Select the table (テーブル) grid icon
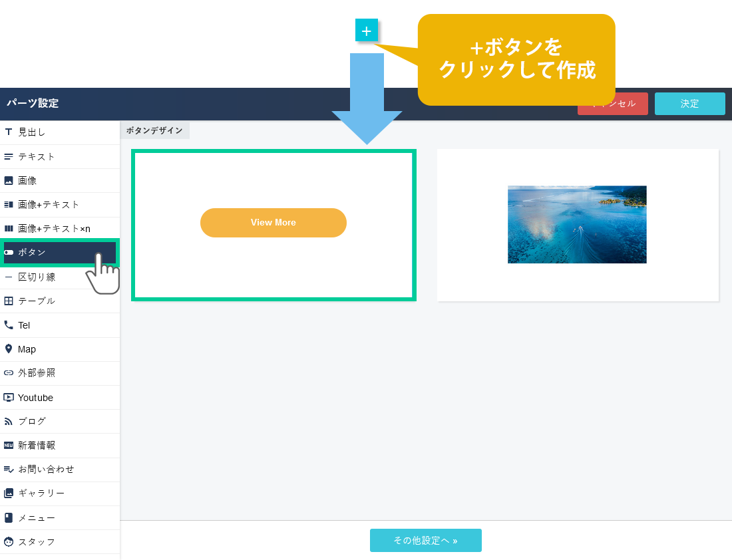The height and width of the screenshot is (560, 732). [9, 301]
